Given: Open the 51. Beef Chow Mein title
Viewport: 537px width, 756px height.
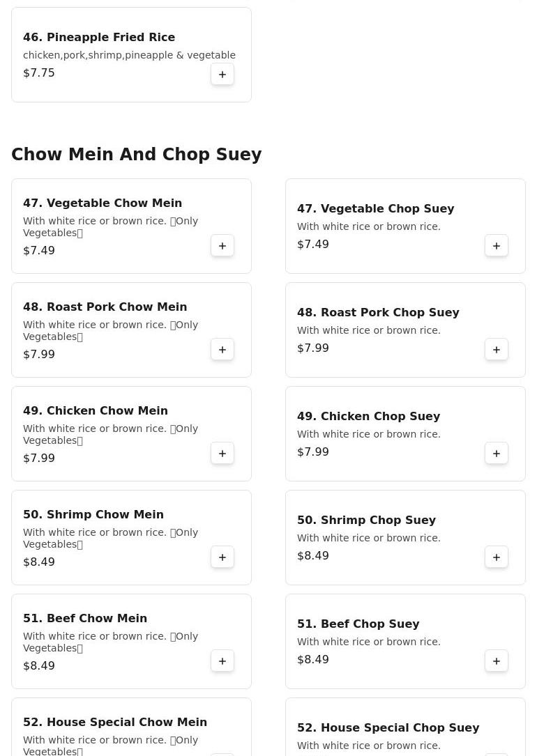Looking at the screenshot, I should (x=85, y=618).
